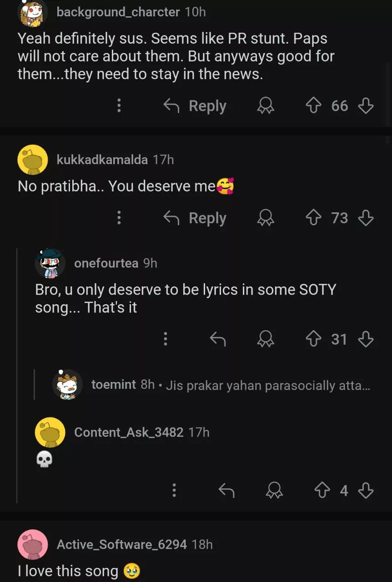The image size is (392, 582).
Task: Upvote the background_charcter comment
Action: pyautogui.click(x=314, y=106)
